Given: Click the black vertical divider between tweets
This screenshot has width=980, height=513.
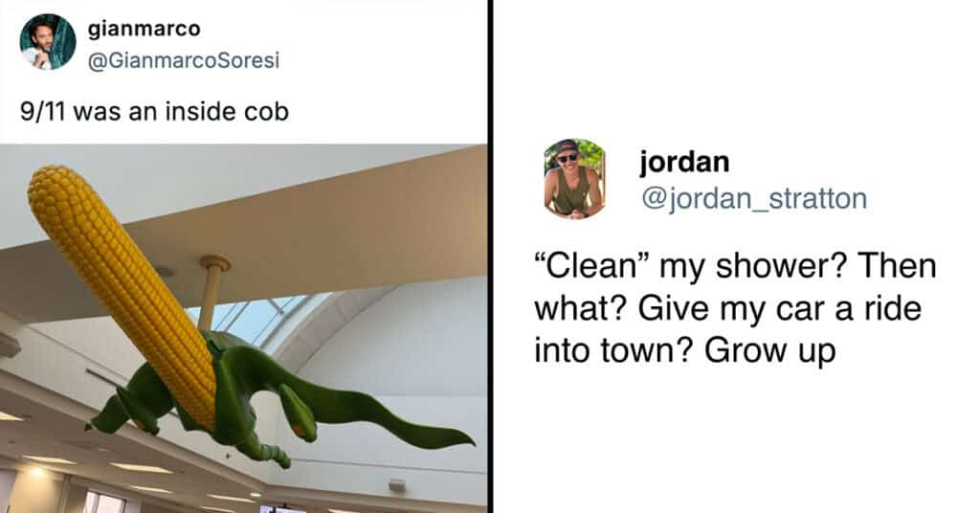Looking at the screenshot, I should pyautogui.click(x=490, y=256).
